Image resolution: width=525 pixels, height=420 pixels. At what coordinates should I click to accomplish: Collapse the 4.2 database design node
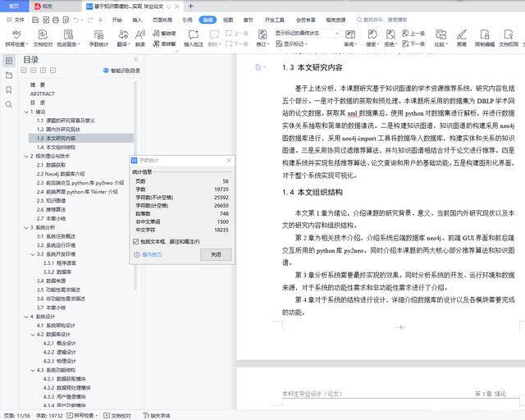click(x=33, y=334)
